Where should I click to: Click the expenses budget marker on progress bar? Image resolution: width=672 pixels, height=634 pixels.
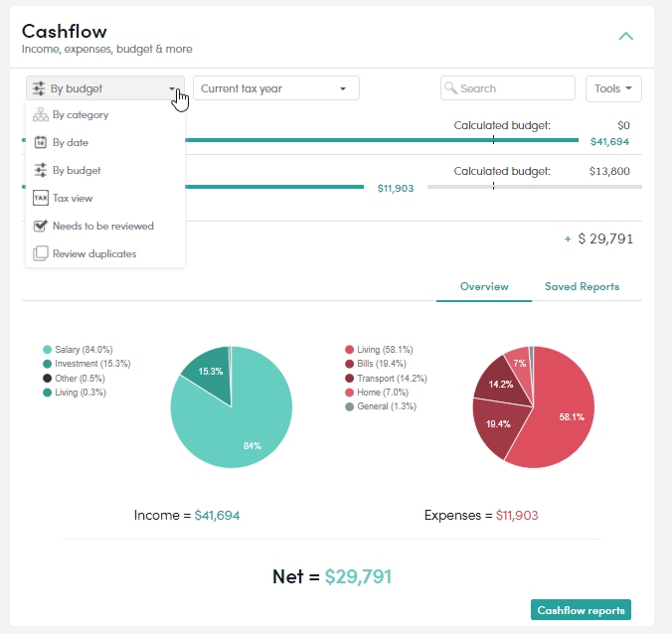[x=493, y=187]
